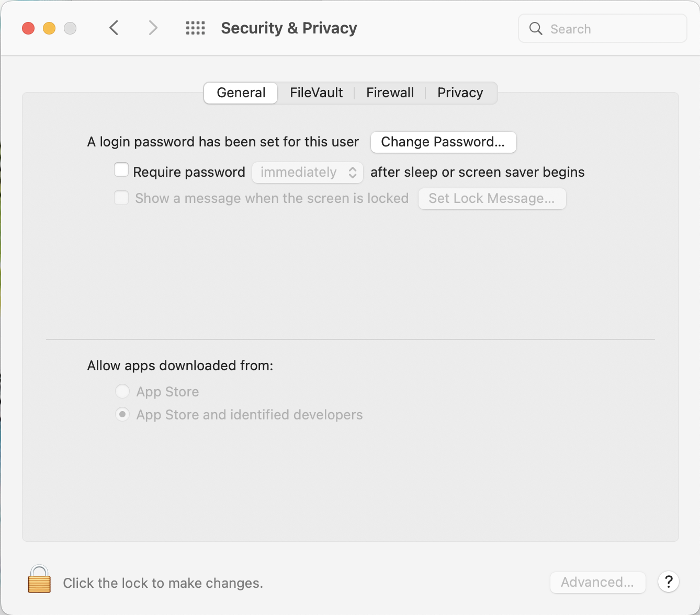Enable the Require password checkbox
700x615 pixels.
[x=121, y=170]
